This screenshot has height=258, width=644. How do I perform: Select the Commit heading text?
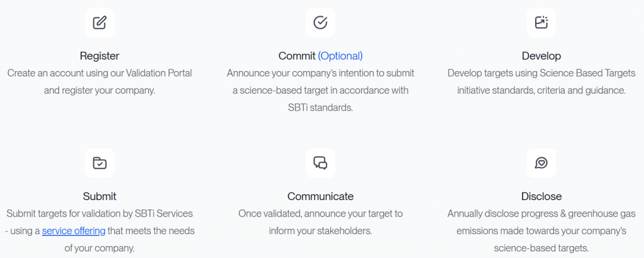[297, 56]
